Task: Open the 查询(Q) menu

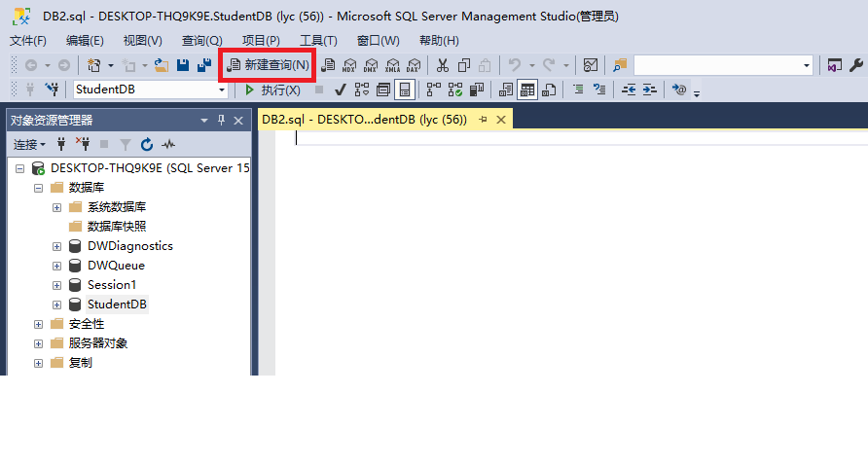Action: point(202,41)
